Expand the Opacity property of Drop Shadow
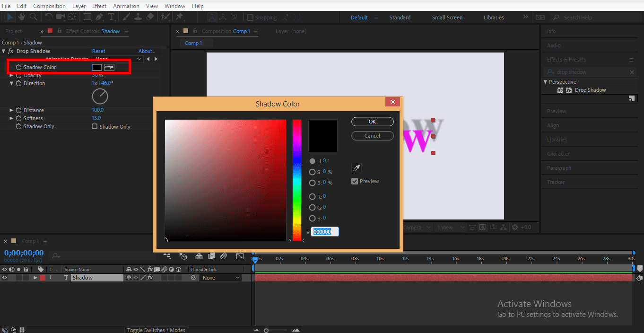The width and height of the screenshot is (644, 333). pos(11,75)
